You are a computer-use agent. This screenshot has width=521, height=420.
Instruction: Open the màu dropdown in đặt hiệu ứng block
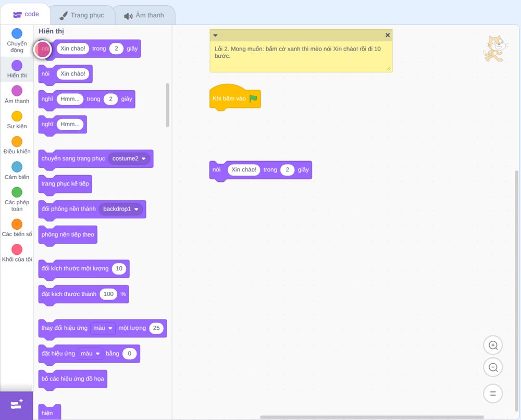click(90, 353)
